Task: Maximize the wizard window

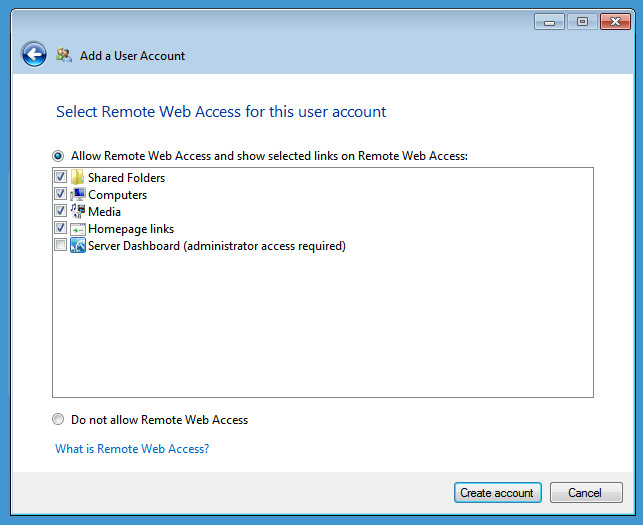Action: pos(582,21)
